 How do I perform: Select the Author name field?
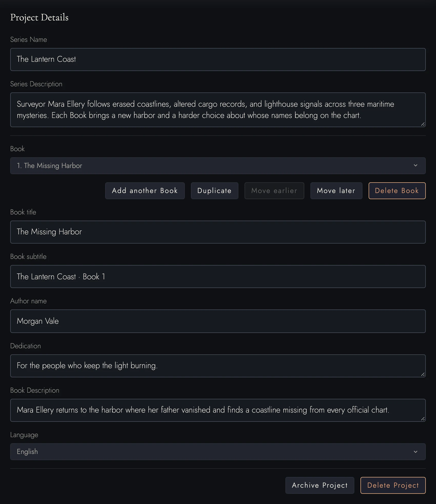tap(218, 321)
